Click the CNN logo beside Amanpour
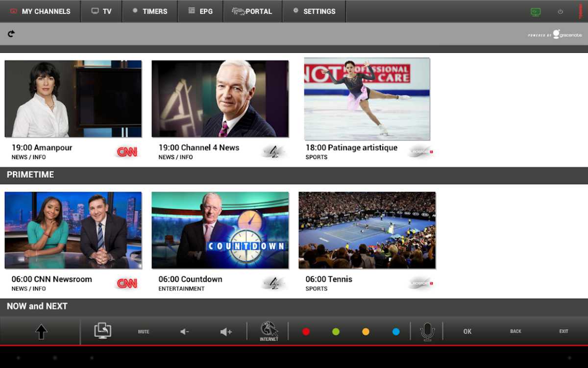Viewport: 588px width, 368px height. [127, 152]
